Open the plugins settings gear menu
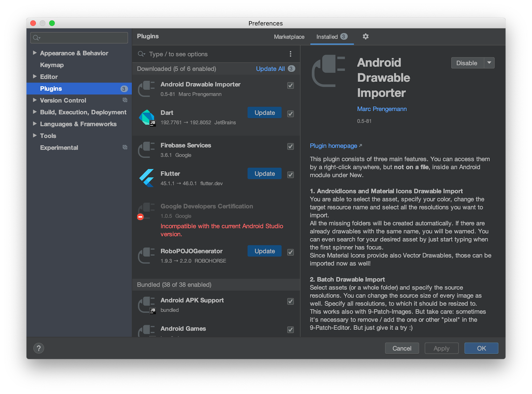The height and width of the screenshot is (394, 532). pos(365,37)
